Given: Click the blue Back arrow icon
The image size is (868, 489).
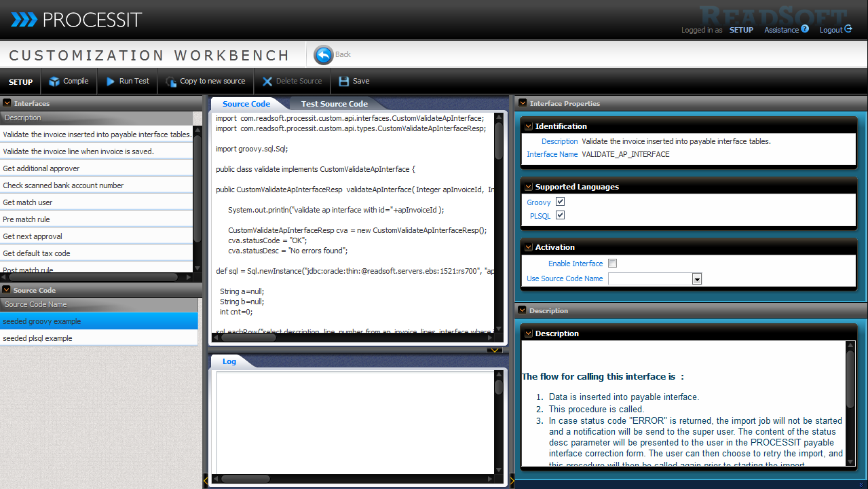Looking at the screenshot, I should pos(324,54).
